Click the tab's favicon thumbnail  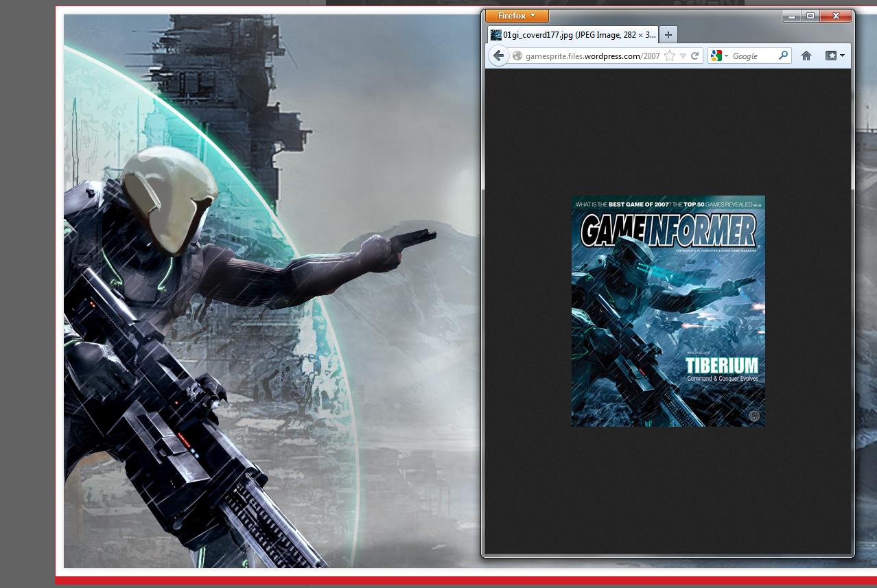pyautogui.click(x=495, y=35)
